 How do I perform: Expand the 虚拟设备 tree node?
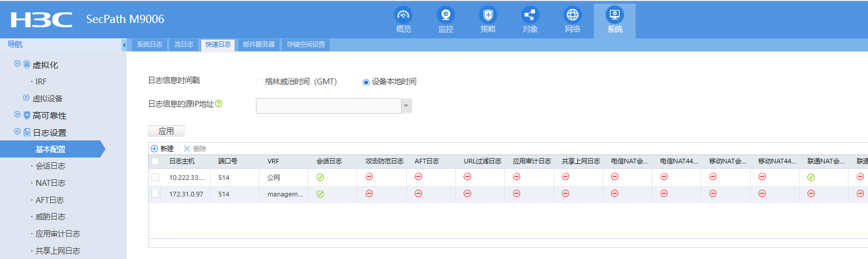26,97
